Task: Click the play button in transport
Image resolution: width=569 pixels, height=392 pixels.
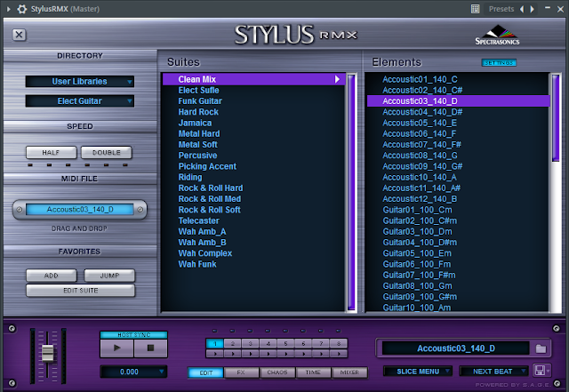Action: [116, 348]
